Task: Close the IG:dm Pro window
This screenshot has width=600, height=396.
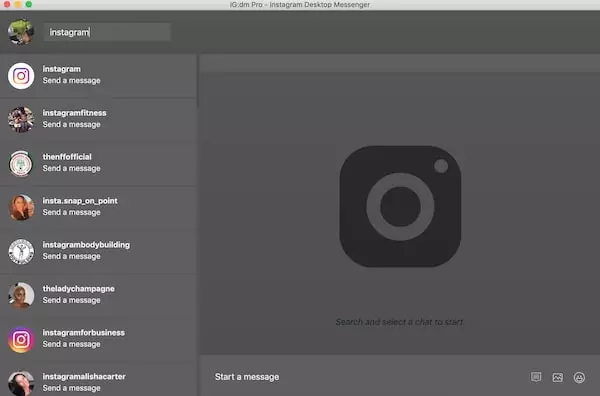Action: point(7,4)
